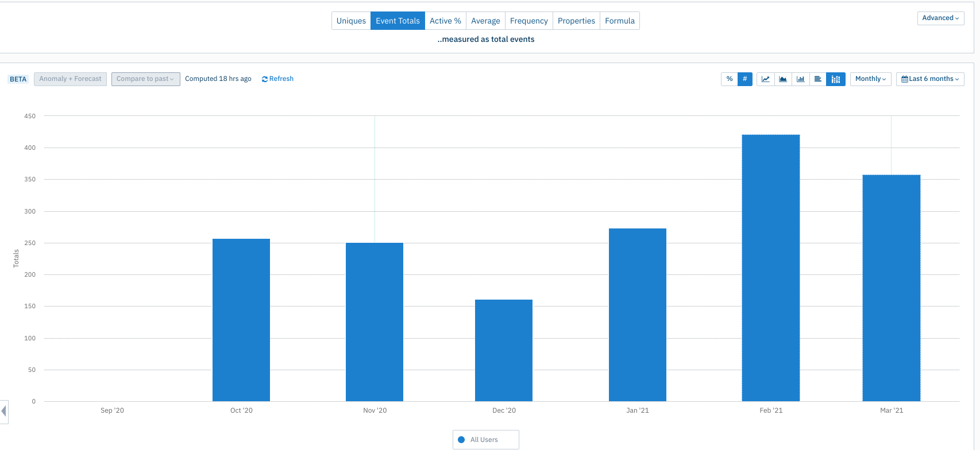Open the Formula tab

tap(620, 21)
